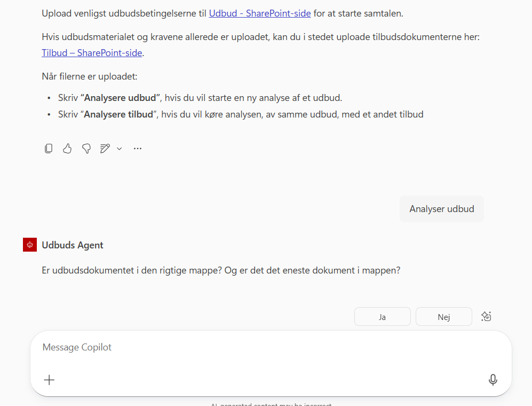Open prompt suggestions via the sparkle icon

coord(486,316)
